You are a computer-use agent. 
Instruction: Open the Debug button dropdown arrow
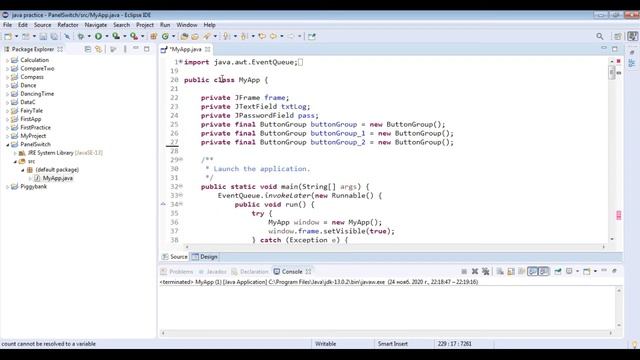coord(89,36)
